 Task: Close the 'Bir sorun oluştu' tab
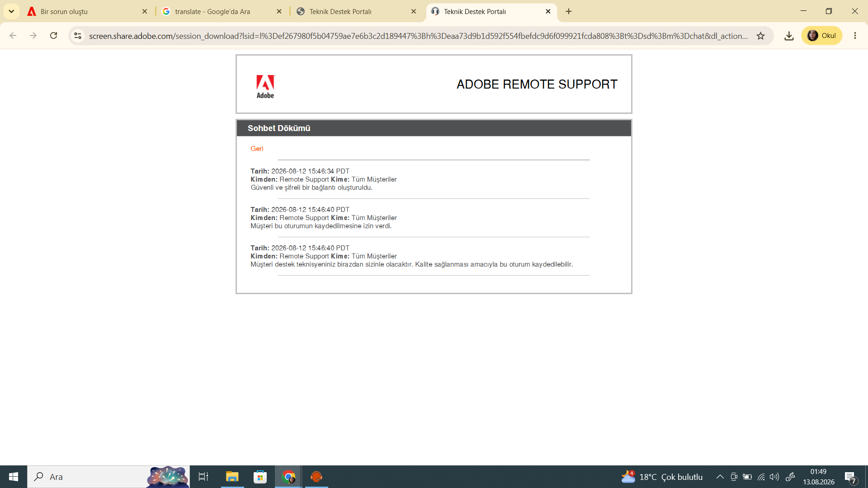tap(145, 11)
